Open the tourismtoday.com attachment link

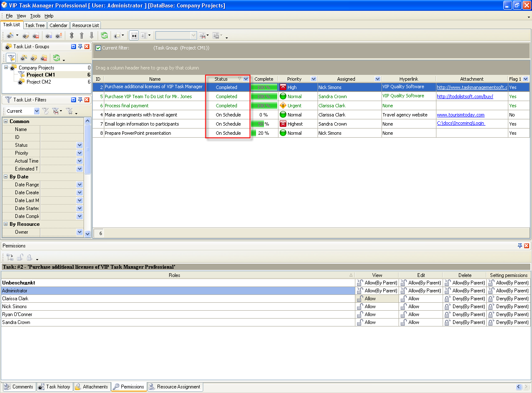tap(461, 115)
